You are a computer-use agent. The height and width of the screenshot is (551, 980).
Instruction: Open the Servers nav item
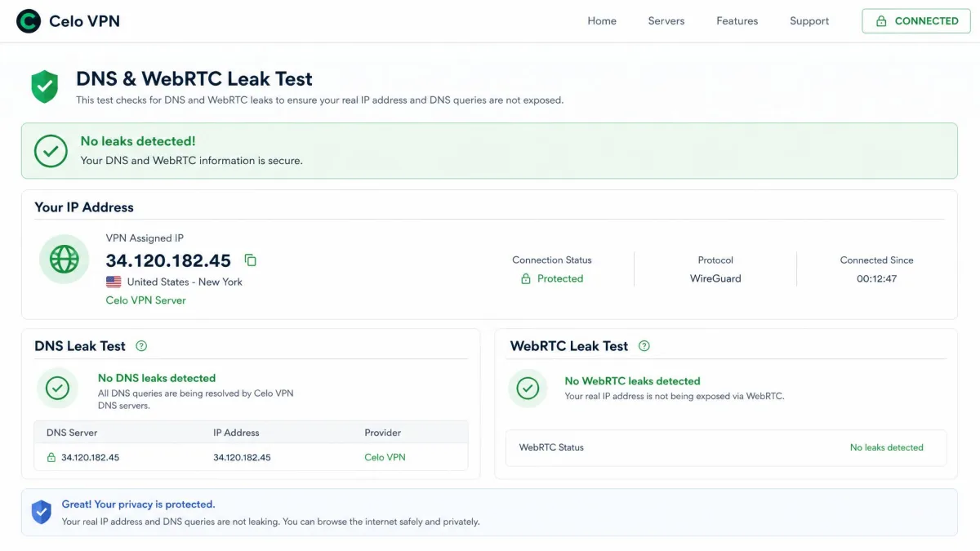[x=666, y=21]
